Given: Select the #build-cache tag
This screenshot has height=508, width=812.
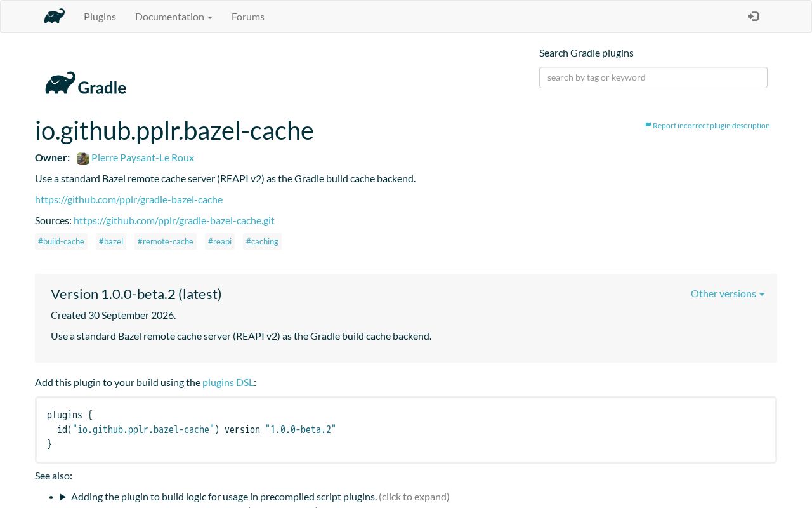Looking at the screenshot, I should 61,241.
